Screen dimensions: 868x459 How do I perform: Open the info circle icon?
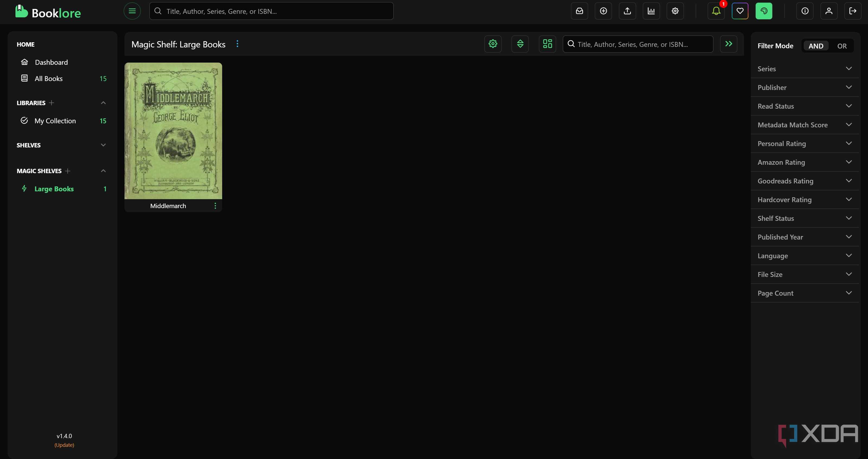pos(805,11)
